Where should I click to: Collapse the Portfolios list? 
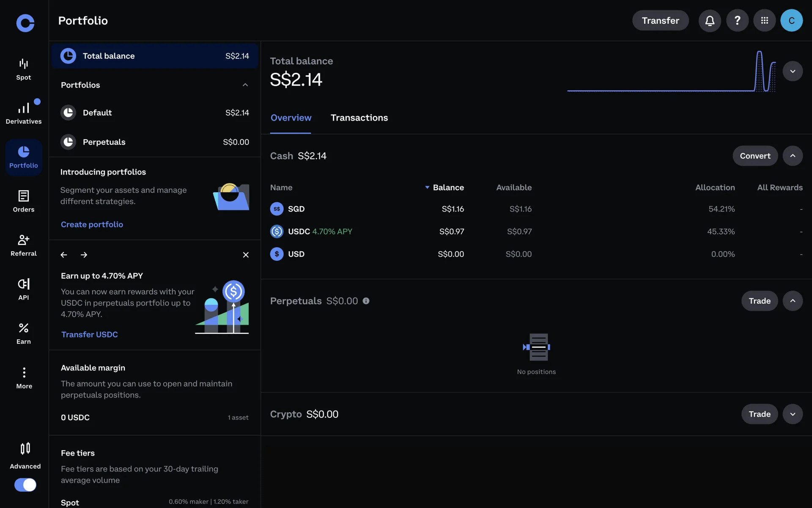(x=245, y=85)
